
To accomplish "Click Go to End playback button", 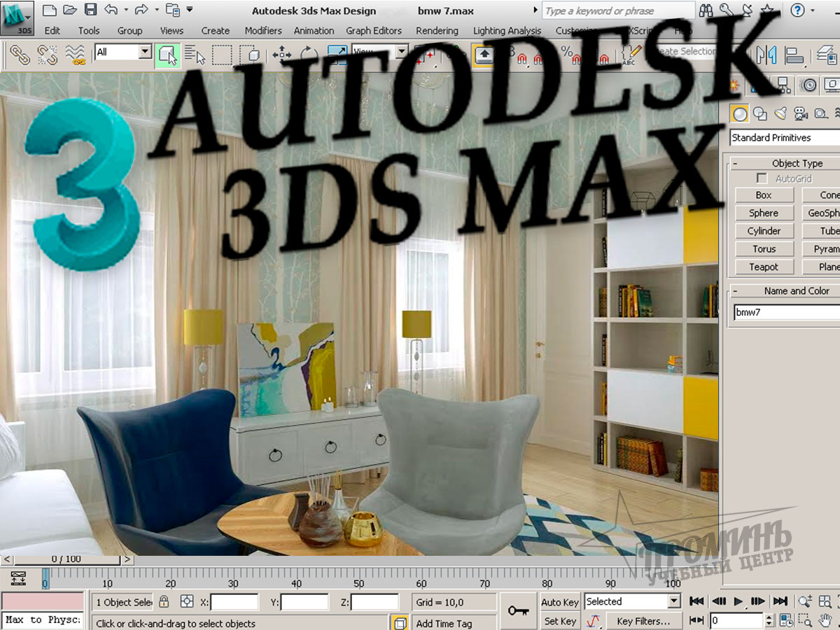I will pyautogui.click(x=780, y=601).
